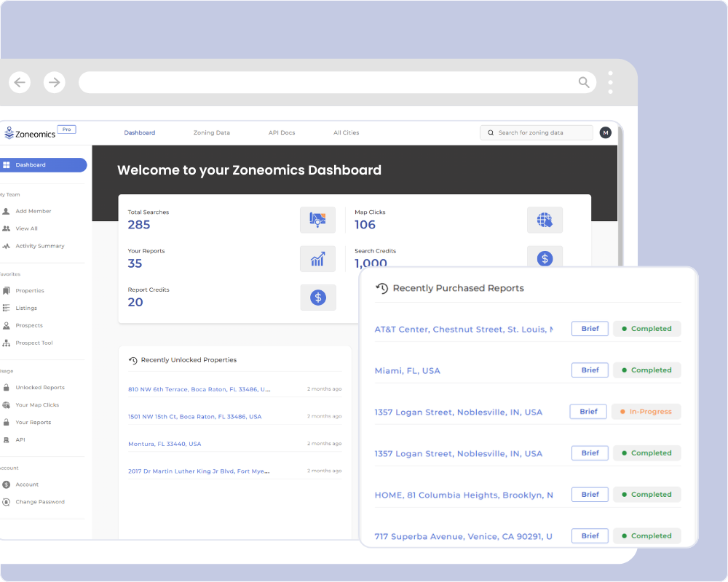Click Brief button for AT&T Center report
This screenshot has height=582, width=728.
pyautogui.click(x=590, y=329)
